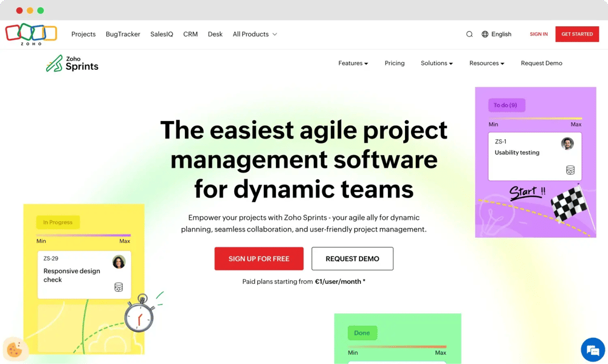Click the cookie consent icon
This screenshot has width=608, height=364.
(15, 349)
